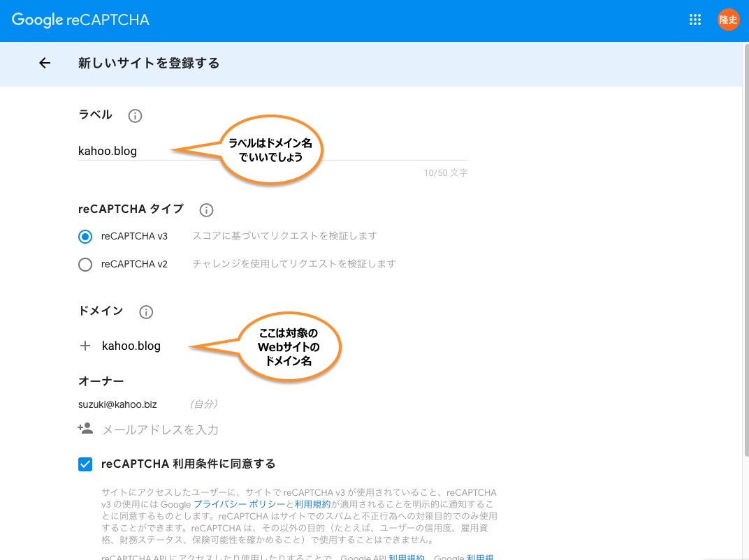Click the plus icon to add domain
Image resolution: width=749 pixels, height=560 pixels.
(x=85, y=346)
